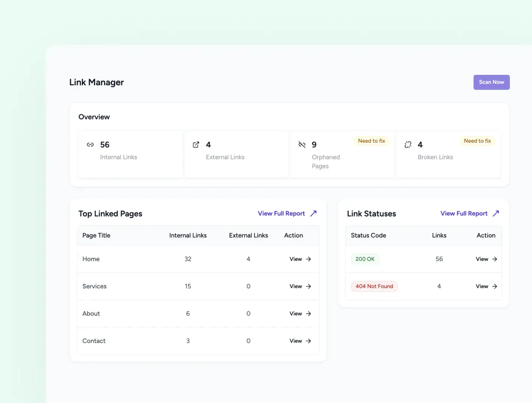This screenshot has height=403, width=532.
Task: Click the Links column header
Action: pos(439,235)
